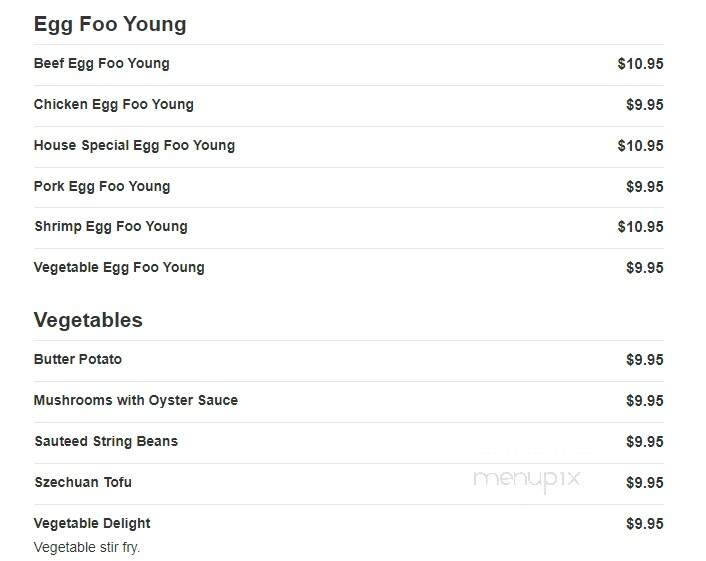Click the Egg Foo Young section heading
706x561 pixels.
(x=110, y=24)
